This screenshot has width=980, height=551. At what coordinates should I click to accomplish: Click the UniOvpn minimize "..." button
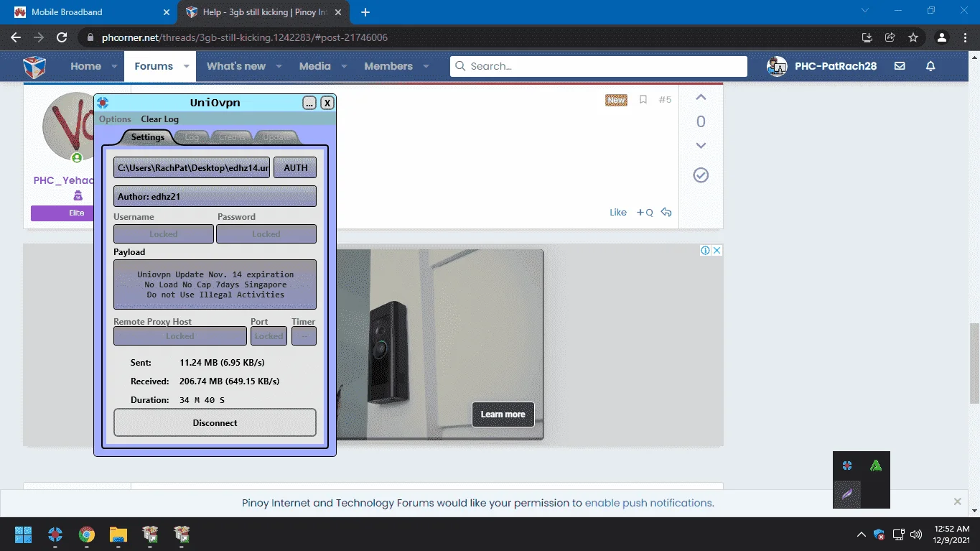point(309,103)
